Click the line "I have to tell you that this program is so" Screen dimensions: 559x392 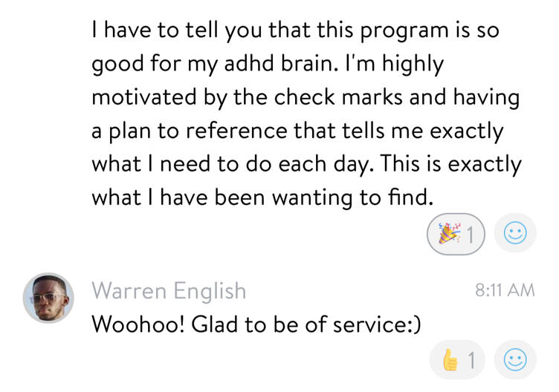pyautogui.click(x=295, y=30)
